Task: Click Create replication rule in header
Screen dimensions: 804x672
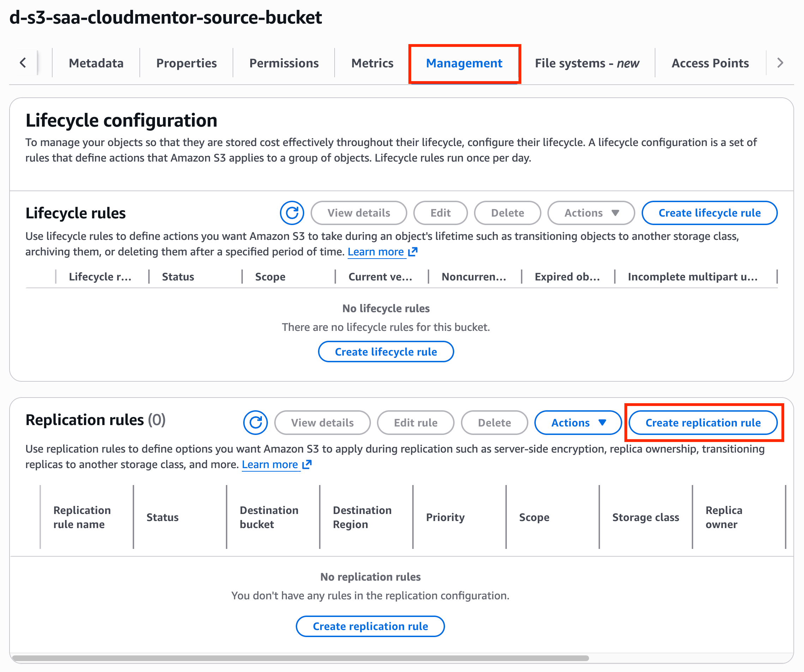Action: coord(703,423)
